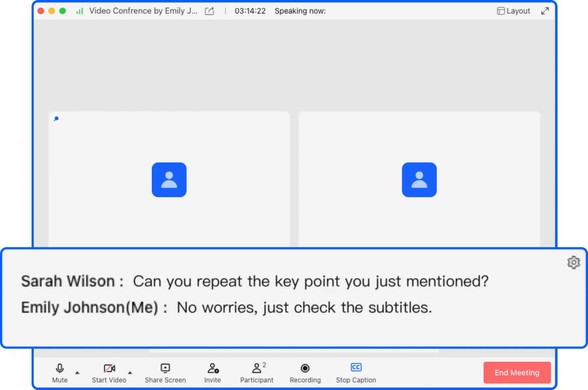Click the Share Screen icon
588x390 pixels.
click(x=165, y=368)
